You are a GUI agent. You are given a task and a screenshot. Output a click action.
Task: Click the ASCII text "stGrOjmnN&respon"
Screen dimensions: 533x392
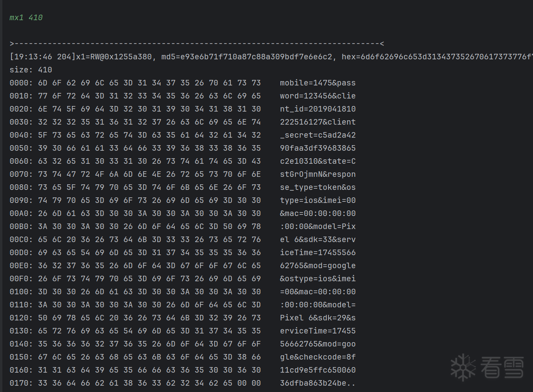tap(318, 174)
